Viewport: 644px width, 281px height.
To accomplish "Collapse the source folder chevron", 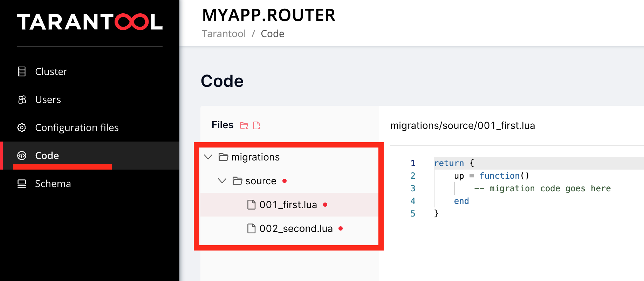I will coord(222,181).
